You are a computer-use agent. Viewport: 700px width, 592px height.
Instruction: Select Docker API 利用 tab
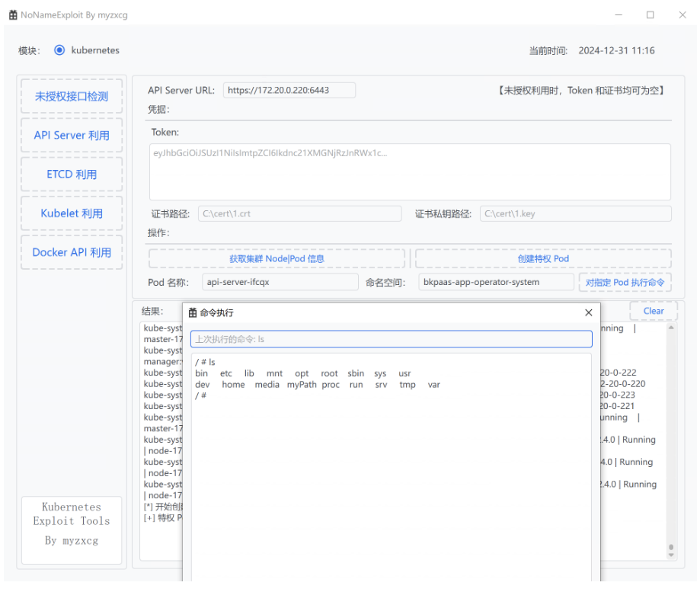point(72,252)
